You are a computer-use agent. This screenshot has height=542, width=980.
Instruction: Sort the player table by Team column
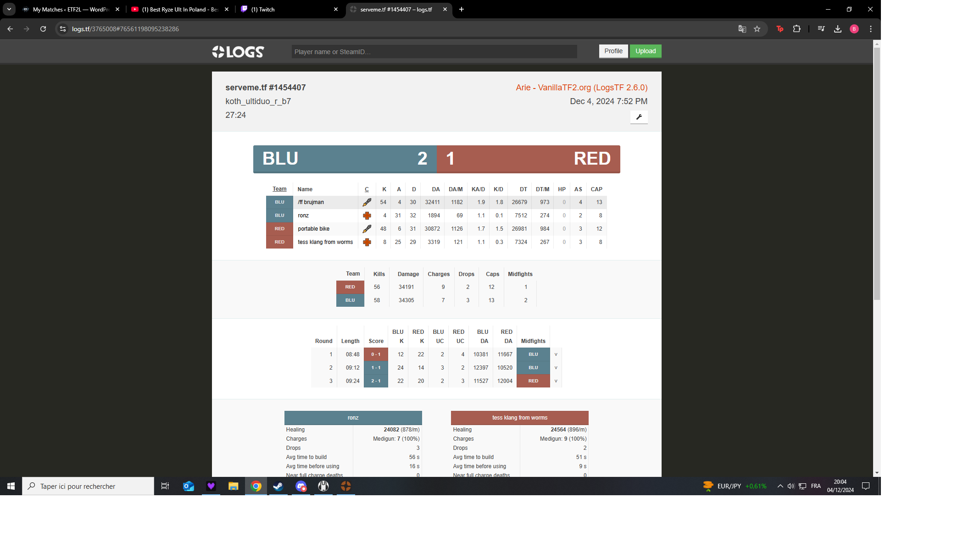click(279, 189)
